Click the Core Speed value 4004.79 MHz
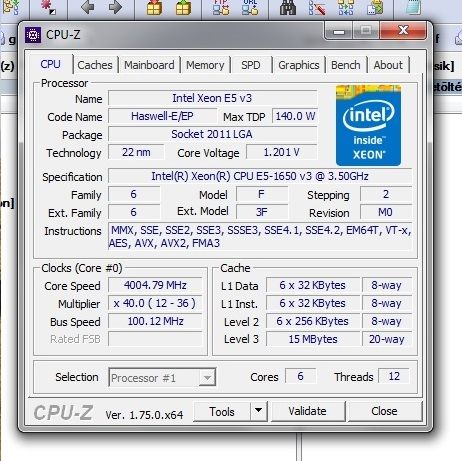The height and width of the screenshot is (461, 462). [x=155, y=285]
